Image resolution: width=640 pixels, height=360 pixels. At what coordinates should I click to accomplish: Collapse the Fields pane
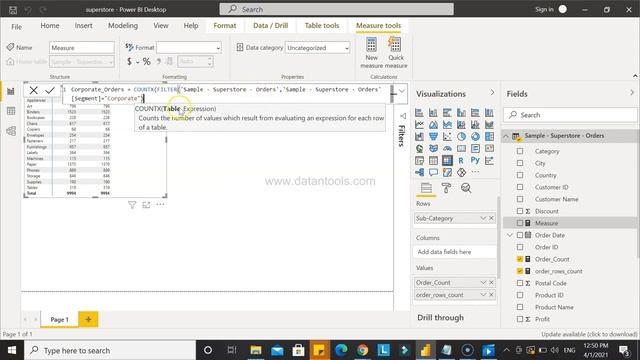tap(632, 93)
